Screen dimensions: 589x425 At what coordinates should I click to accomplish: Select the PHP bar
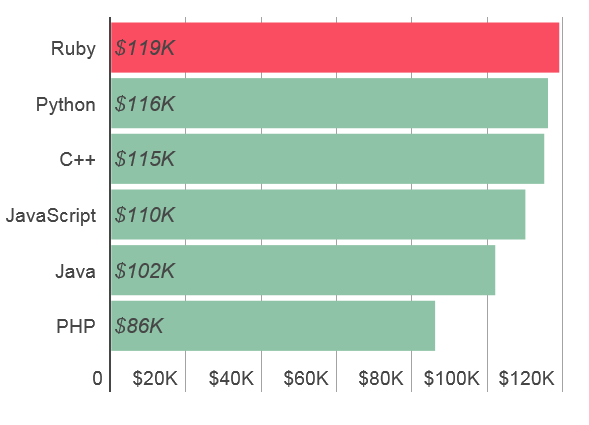[x=273, y=326]
